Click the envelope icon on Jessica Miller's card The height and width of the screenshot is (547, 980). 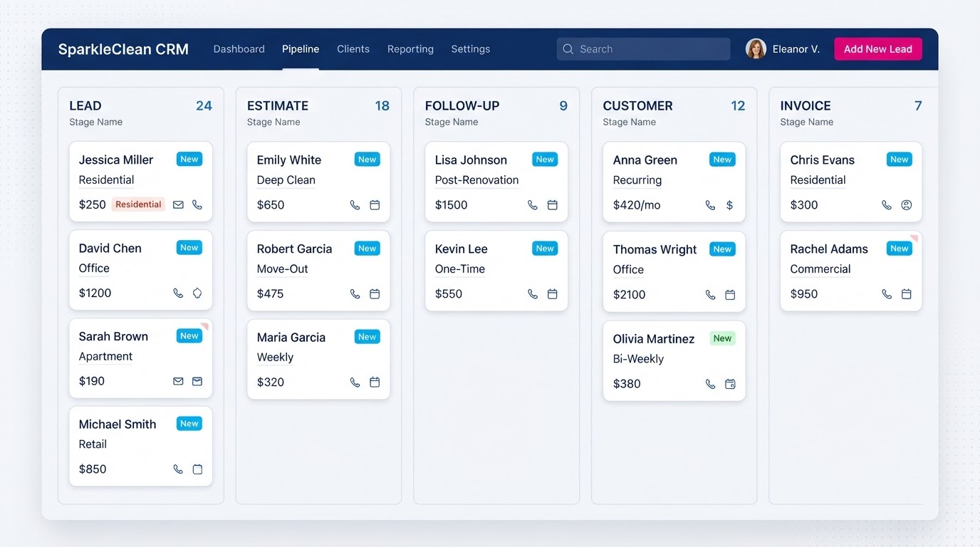coord(178,204)
